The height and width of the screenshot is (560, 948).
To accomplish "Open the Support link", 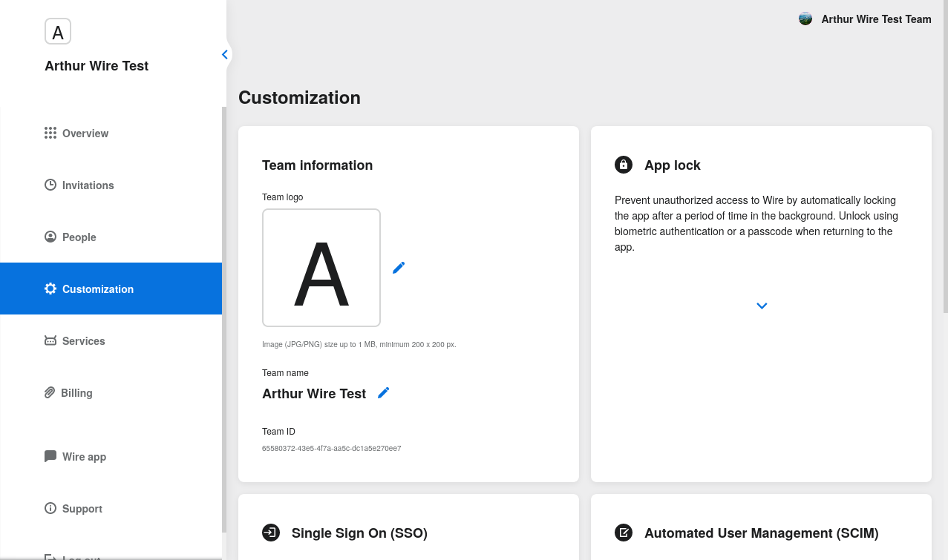I will [111, 508].
